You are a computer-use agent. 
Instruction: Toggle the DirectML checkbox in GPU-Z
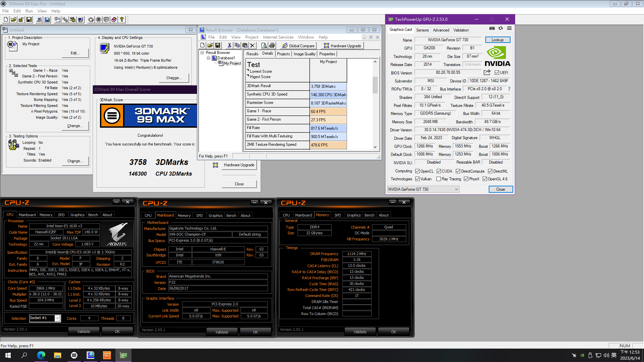490,171
